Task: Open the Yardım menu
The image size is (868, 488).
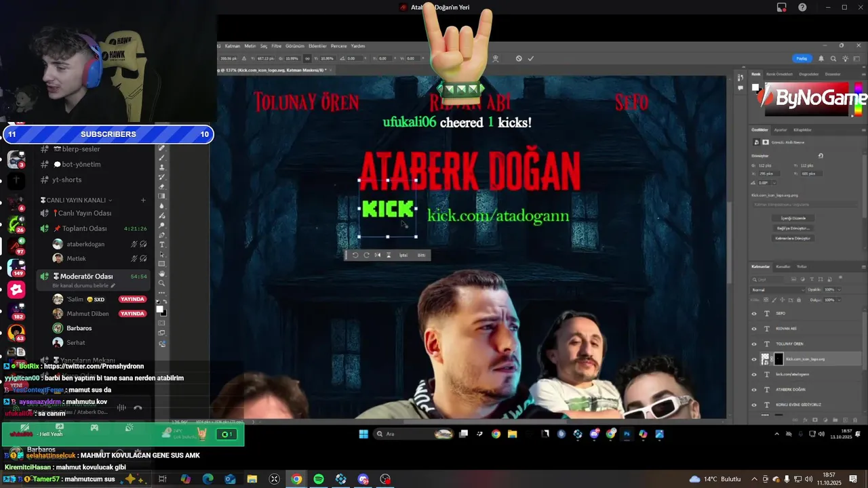Action: (x=358, y=46)
